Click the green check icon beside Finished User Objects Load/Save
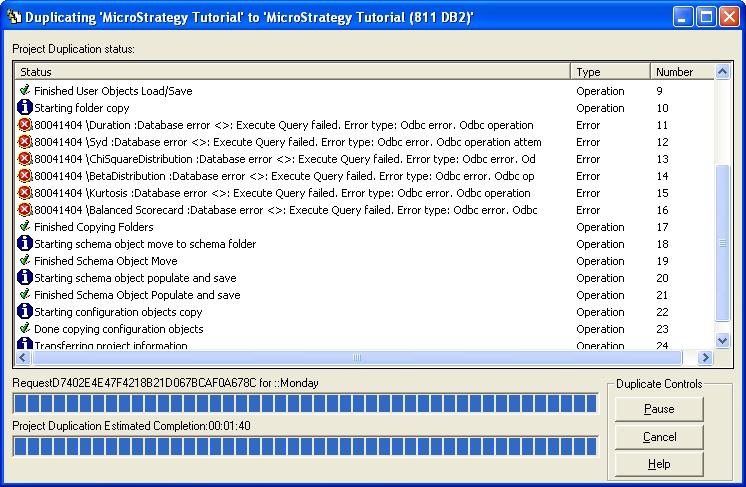Screen dimensions: 746x487 [25, 90]
